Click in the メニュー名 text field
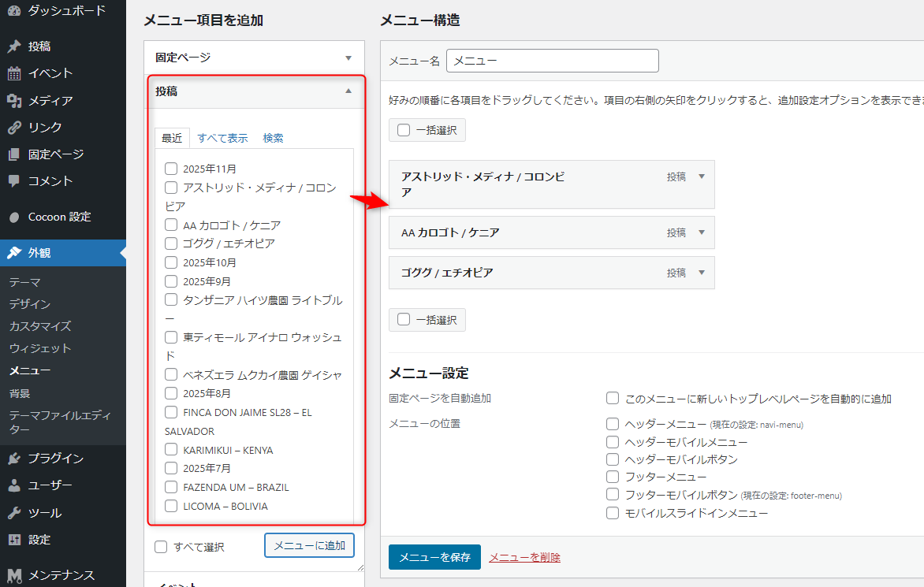 pyautogui.click(x=552, y=61)
